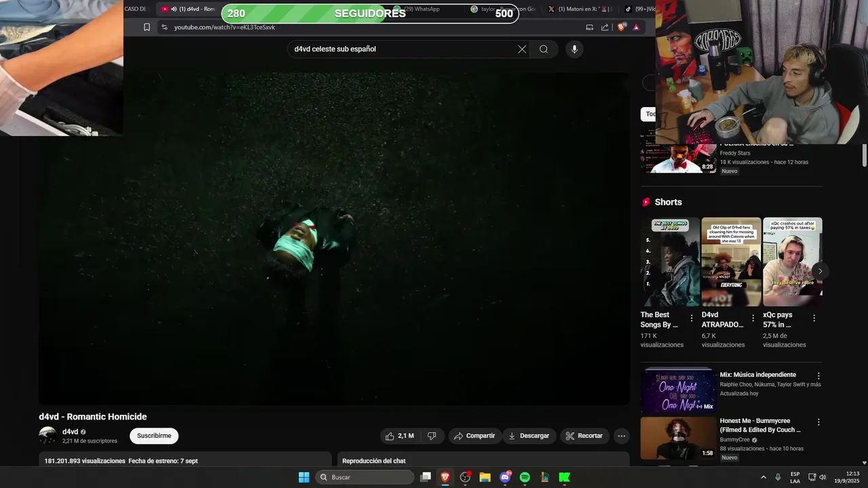The image size is (868, 488).
Task: Click the Reproducción del chat panel header
Action: (x=484, y=460)
